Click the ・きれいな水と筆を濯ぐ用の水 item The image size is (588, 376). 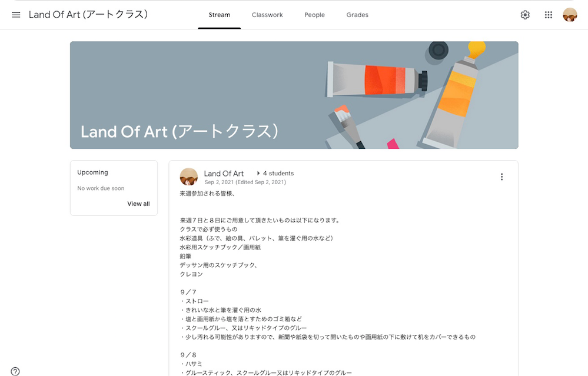tap(221, 310)
